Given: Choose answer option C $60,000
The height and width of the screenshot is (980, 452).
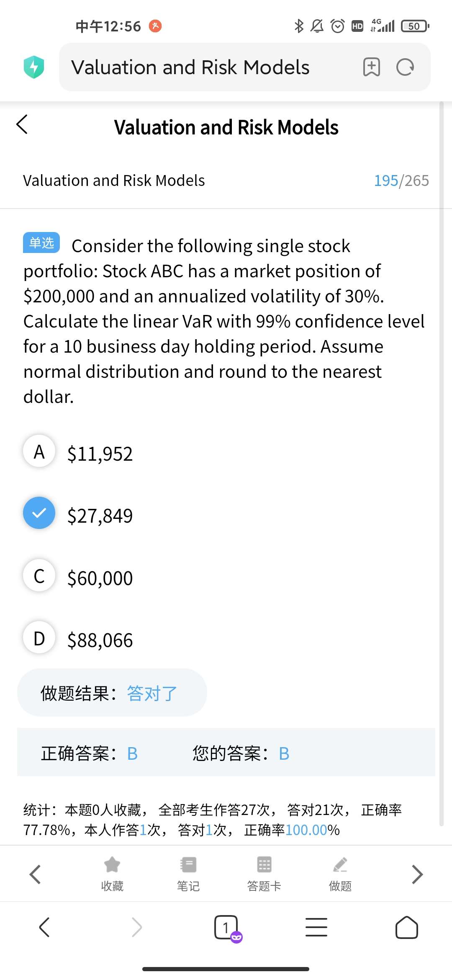Looking at the screenshot, I should point(39,576).
